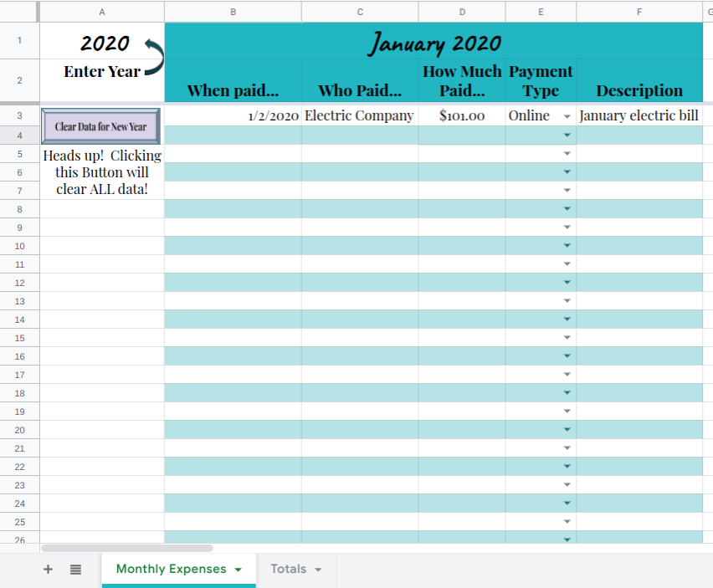Screen dimensions: 713x588
Task: Open Monthly Expenses tab dropdown arrow
Action: pyautogui.click(x=238, y=570)
